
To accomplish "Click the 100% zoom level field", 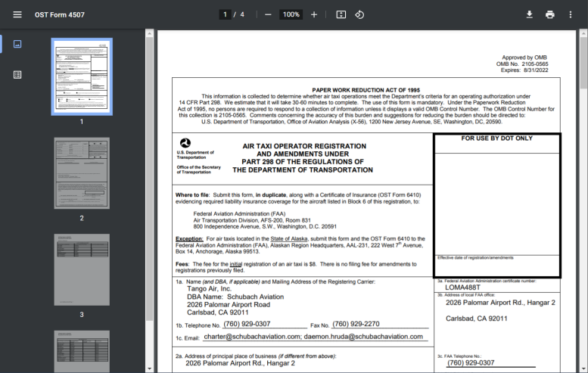I will click(x=291, y=14).
